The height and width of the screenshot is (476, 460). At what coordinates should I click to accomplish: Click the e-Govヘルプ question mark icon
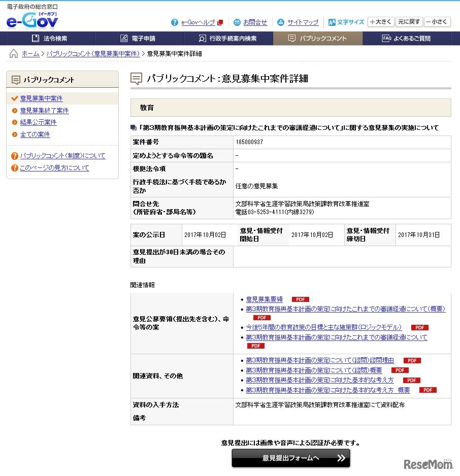(174, 22)
